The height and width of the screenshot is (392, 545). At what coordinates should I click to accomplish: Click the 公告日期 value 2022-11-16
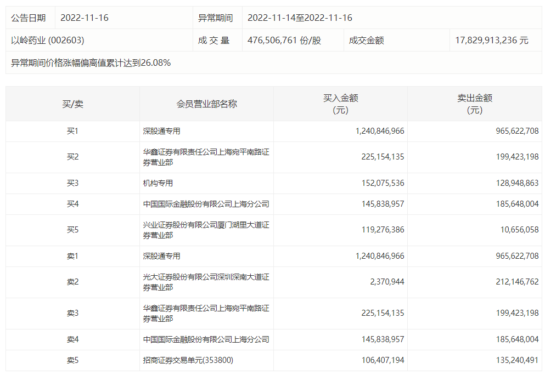tap(85, 18)
